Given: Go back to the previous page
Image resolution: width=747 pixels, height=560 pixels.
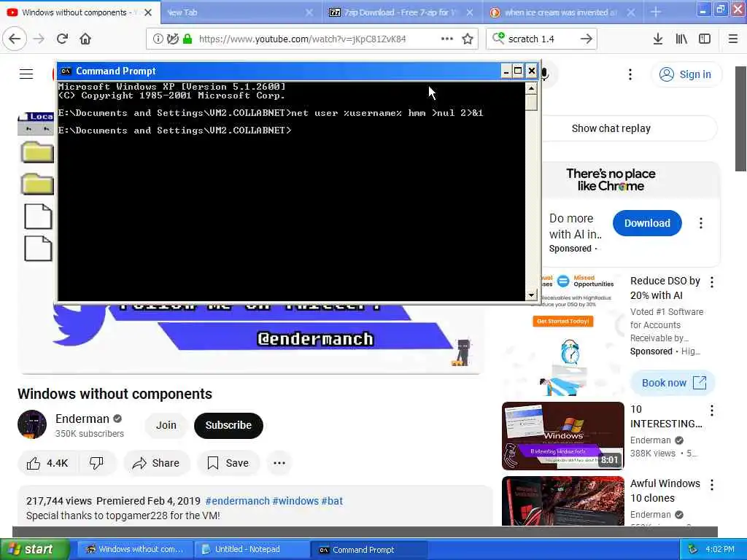Looking at the screenshot, I should 15,39.
